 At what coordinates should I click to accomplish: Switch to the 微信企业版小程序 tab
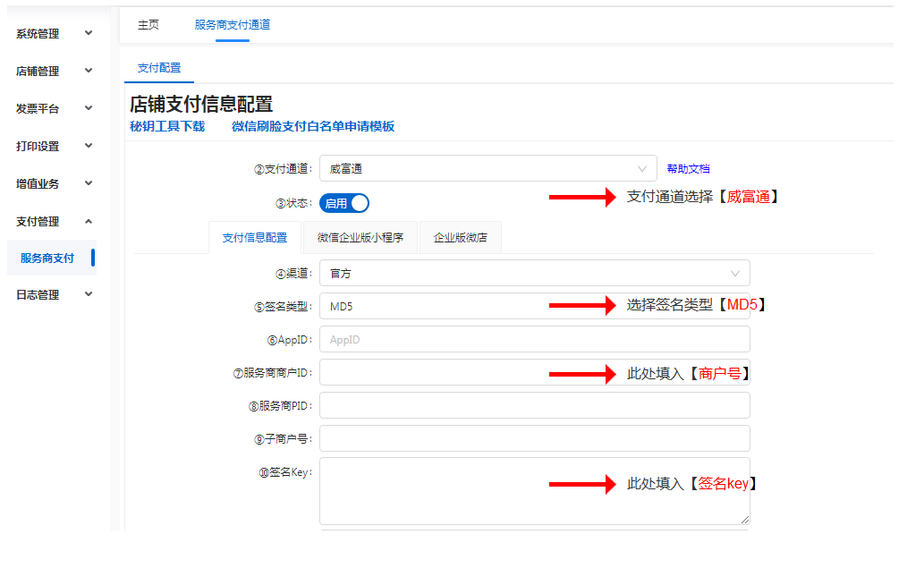[360, 238]
